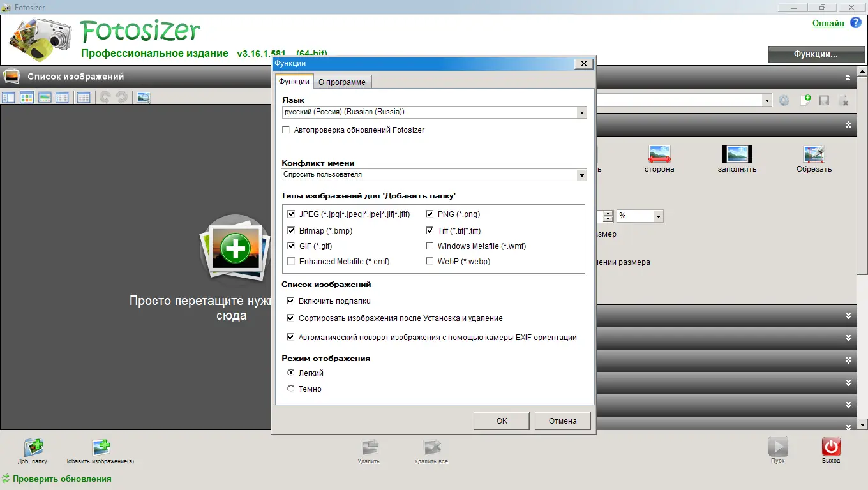The image size is (868, 490).
Task: Rotate image counter-clockwise icon
Action: pyautogui.click(x=105, y=98)
